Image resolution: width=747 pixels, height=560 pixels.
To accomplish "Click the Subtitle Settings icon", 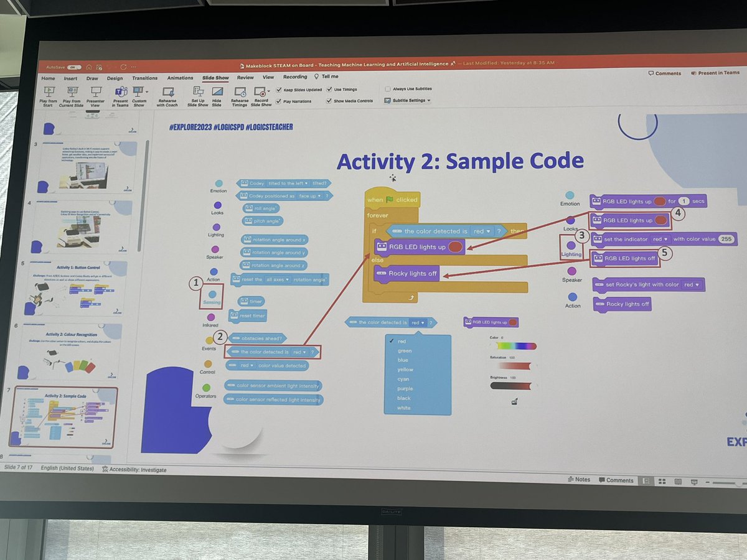I will [388, 100].
